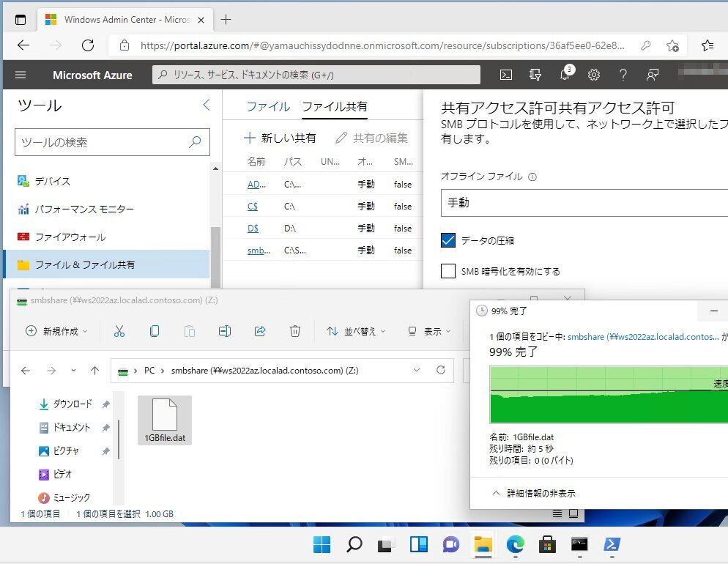Viewport: 728px width, 564px height.
Task: Open AD... share link
Action: click(256, 185)
